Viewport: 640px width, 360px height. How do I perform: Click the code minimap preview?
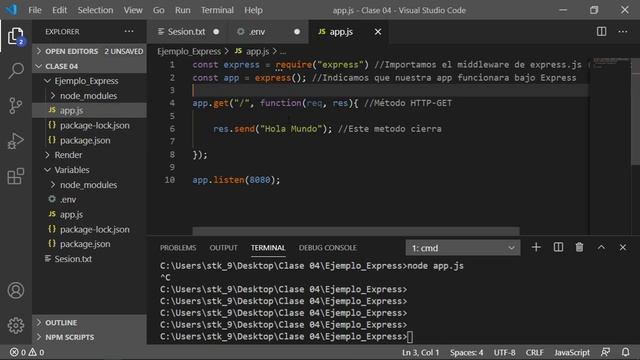tap(610, 62)
